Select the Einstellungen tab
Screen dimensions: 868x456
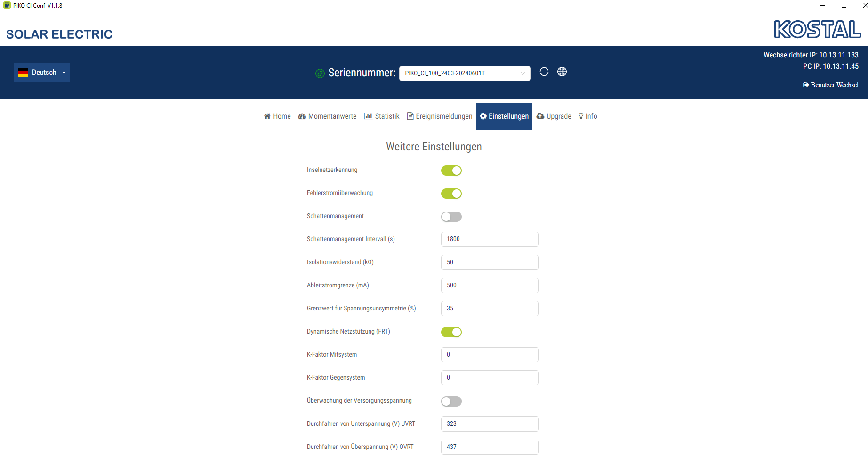[x=504, y=116]
